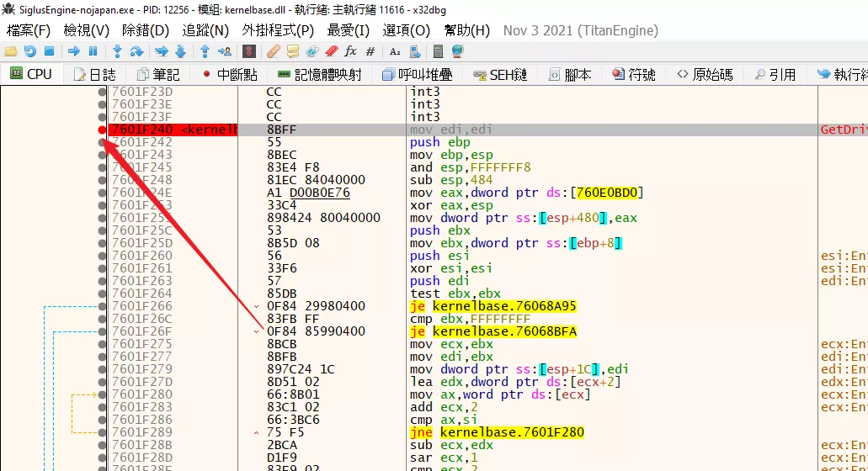Switch to the 記憶體映射 tab
The height and width of the screenshot is (471, 868).
click(319, 75)
